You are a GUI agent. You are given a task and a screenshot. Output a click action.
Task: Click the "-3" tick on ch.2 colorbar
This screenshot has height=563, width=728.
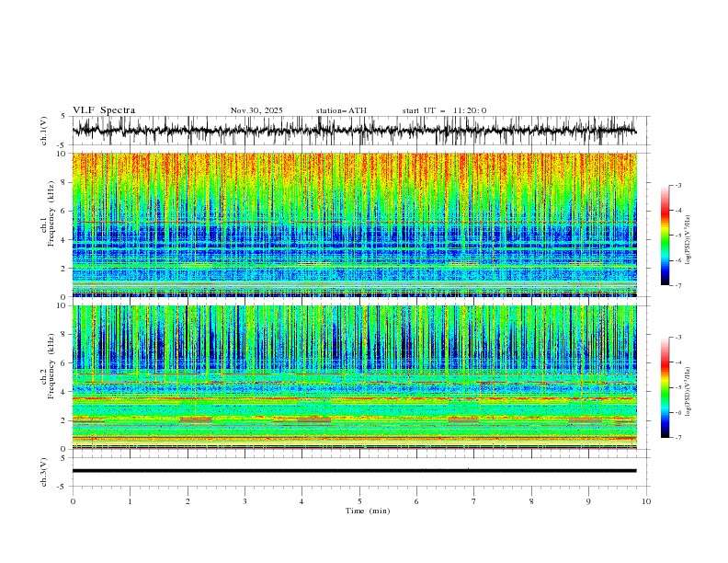click(678, 338)
